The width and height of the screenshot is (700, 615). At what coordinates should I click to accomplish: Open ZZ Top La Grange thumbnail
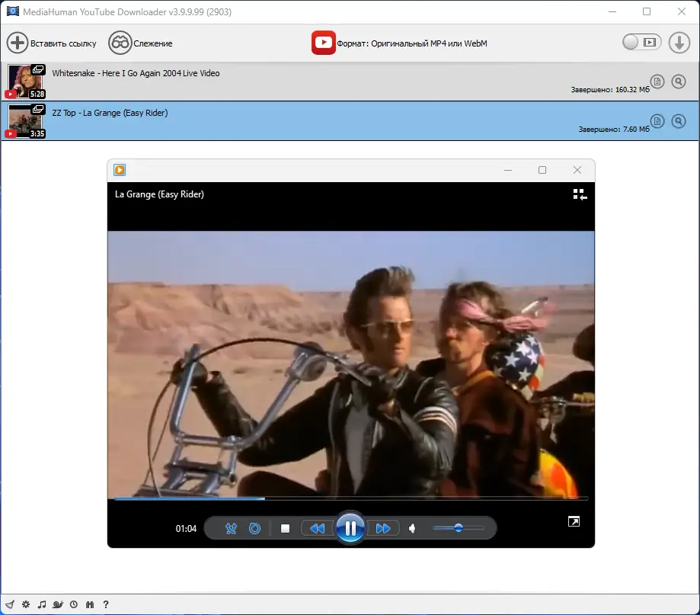point(27,121)
